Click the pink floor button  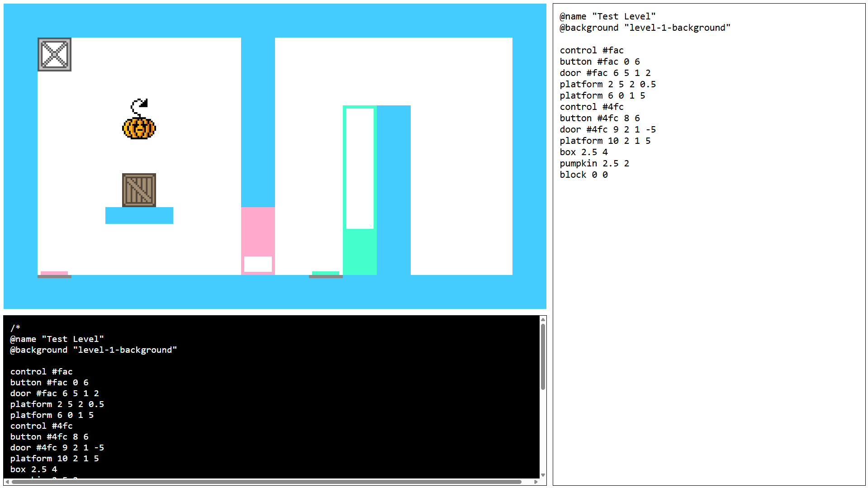[x=54, y=274]
